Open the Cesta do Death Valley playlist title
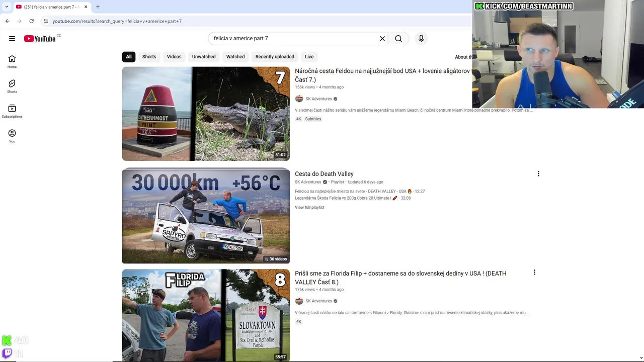The image size is (644, 362). tap(324, 174)
